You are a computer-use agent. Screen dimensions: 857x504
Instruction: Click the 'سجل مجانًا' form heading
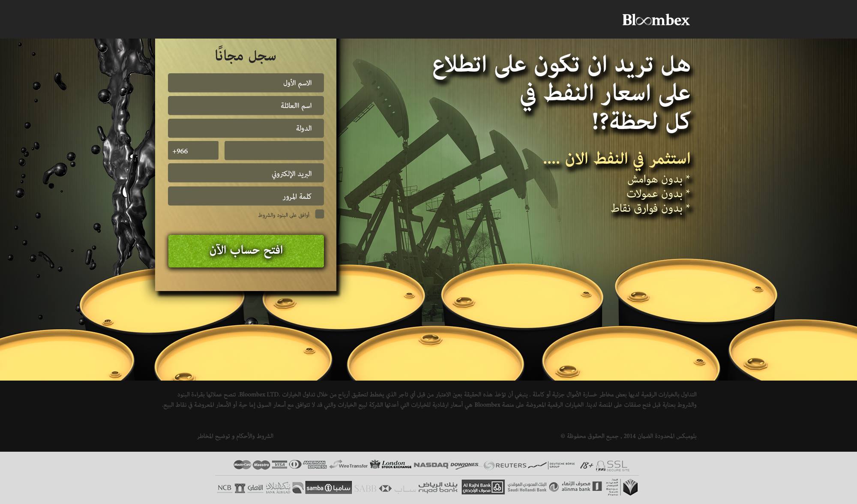[x=245, y=56]
